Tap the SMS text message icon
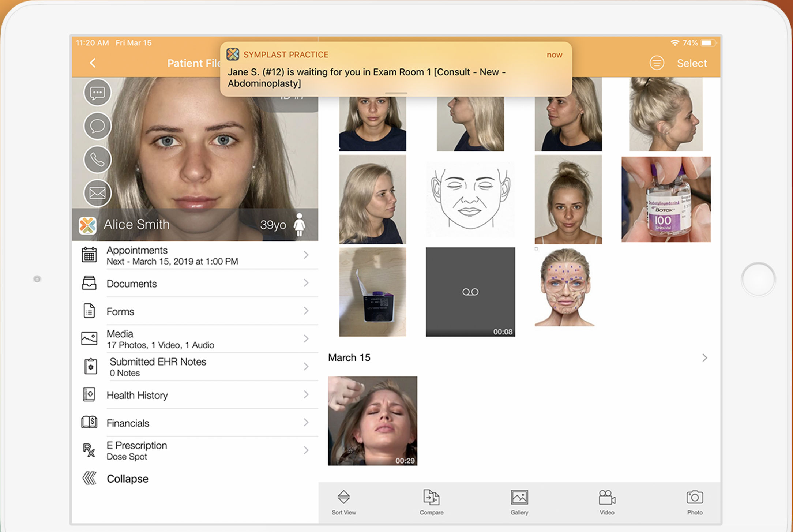The height and width of the screenshot is (532, 793). 97,93
